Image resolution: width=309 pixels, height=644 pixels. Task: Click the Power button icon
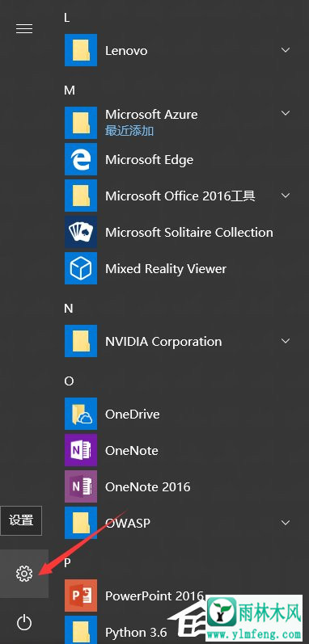pyautogui.click(x=23, y=623)
